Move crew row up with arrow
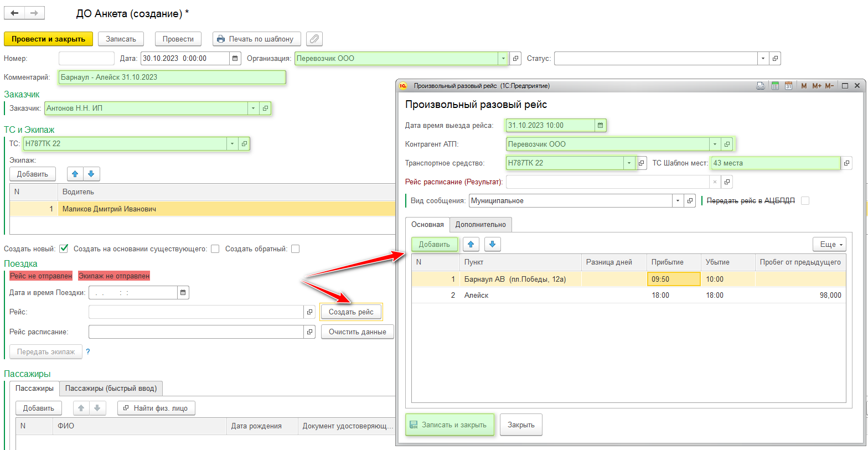868x450 pixels. [75, 174]
